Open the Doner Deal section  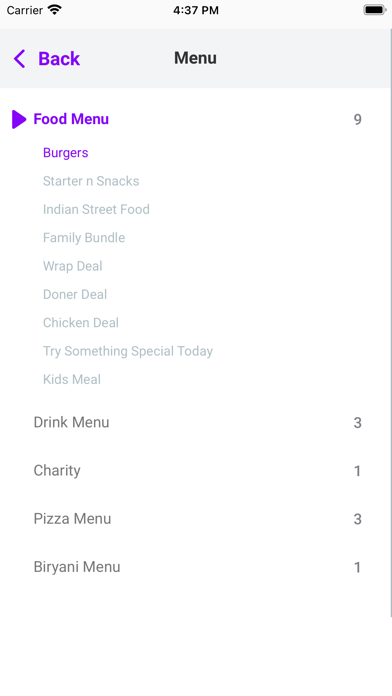pyautogui.click(x=75, y=294)
